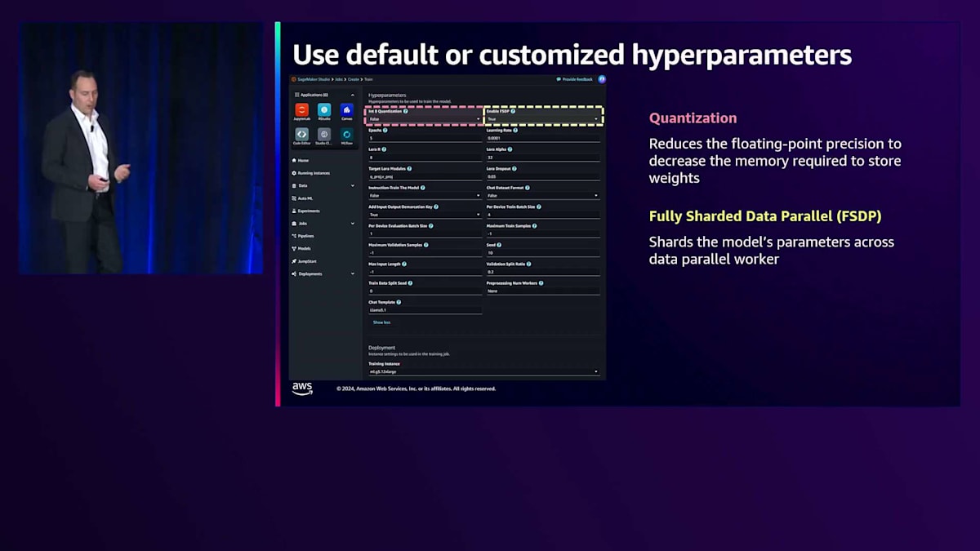Click the Validation Split Ratio input field
Viewport: 980px width, 551px height.
(543, 272)
